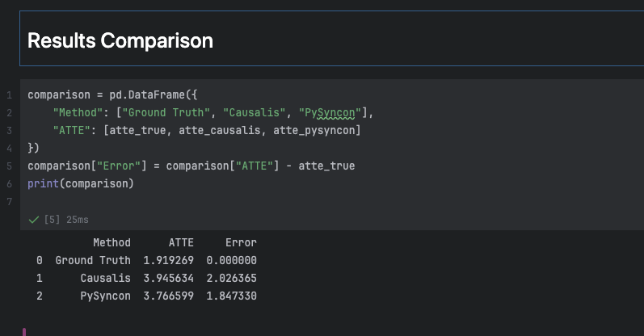This screenshot has height=336, width=644.
Task: Click the ATTE column header in output
Action: coord(181,242)
